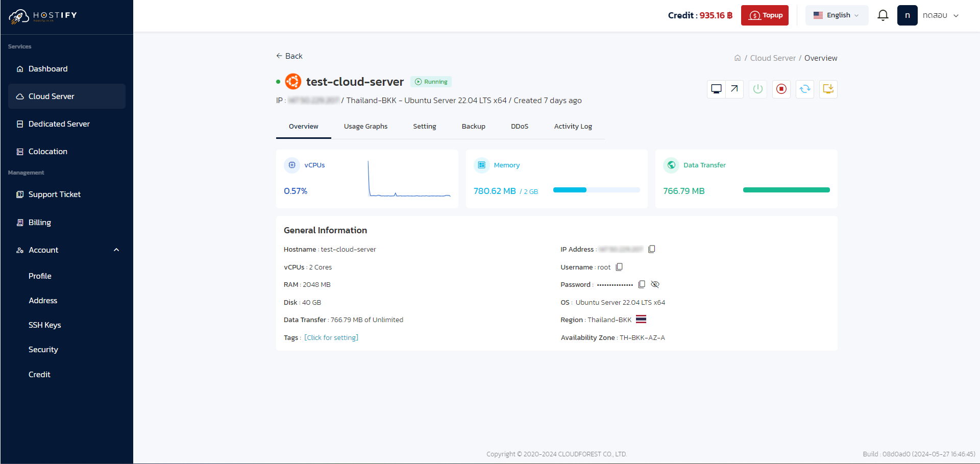The image size is (980, 464).
Task: Select Cloud Server in the sidebar
Action: coord(67,96)
